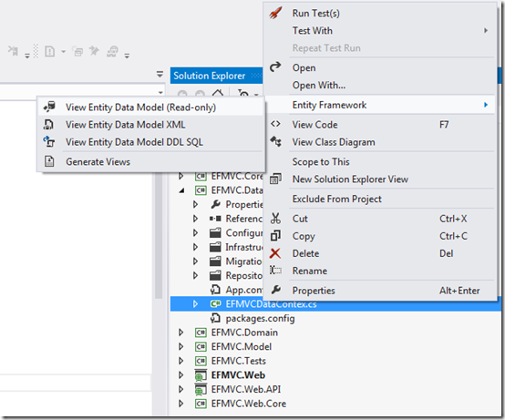Screen dimensions: 505x420
Task: Click the View Entity Data Model XML icon
Action: (x=49, y=124)
